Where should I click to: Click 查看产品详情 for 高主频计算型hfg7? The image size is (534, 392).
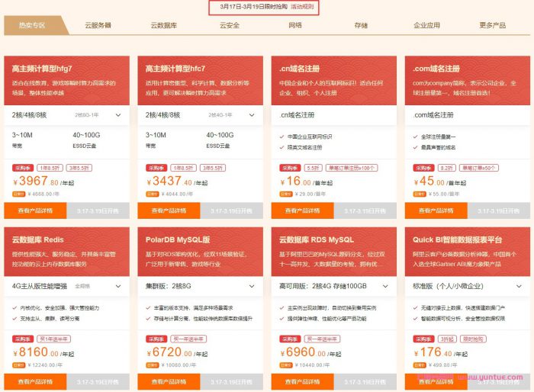point(35,210)
